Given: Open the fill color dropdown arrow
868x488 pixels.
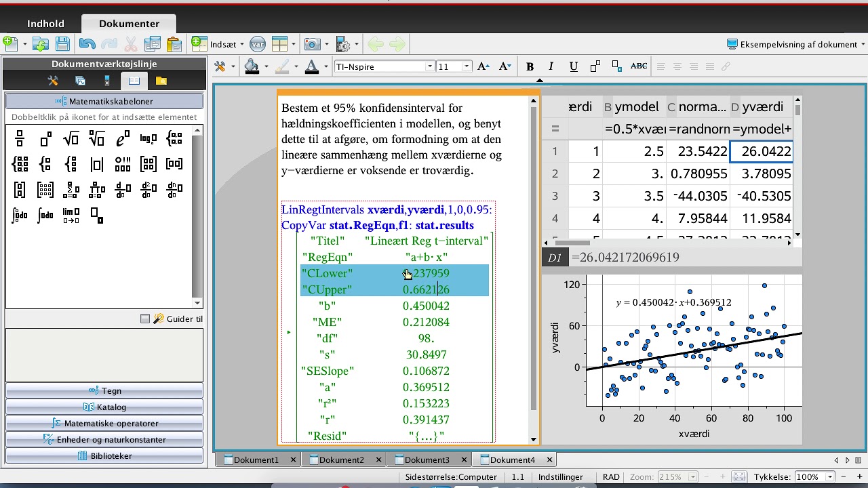Looking at the screenshot, I should [267, 66].
